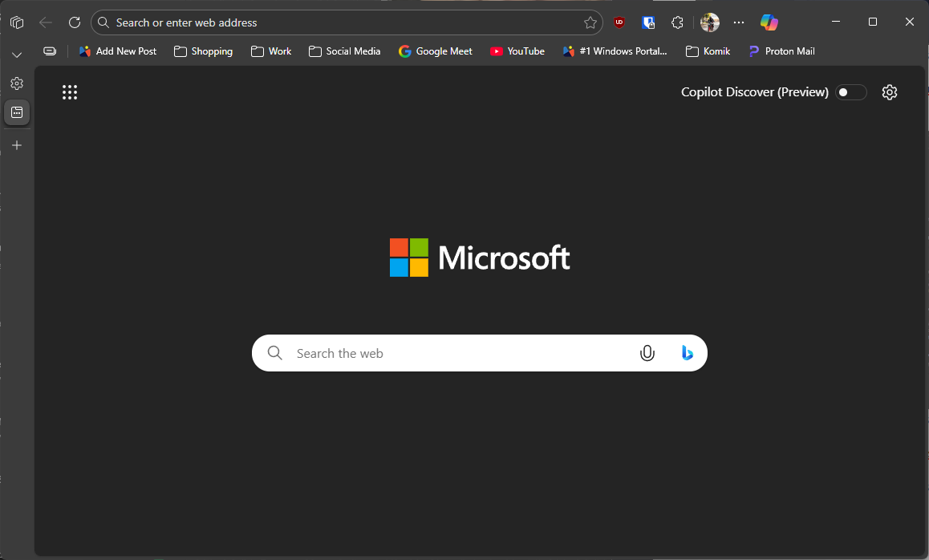Click the uBlock Origin extension icon

[619, 22]
